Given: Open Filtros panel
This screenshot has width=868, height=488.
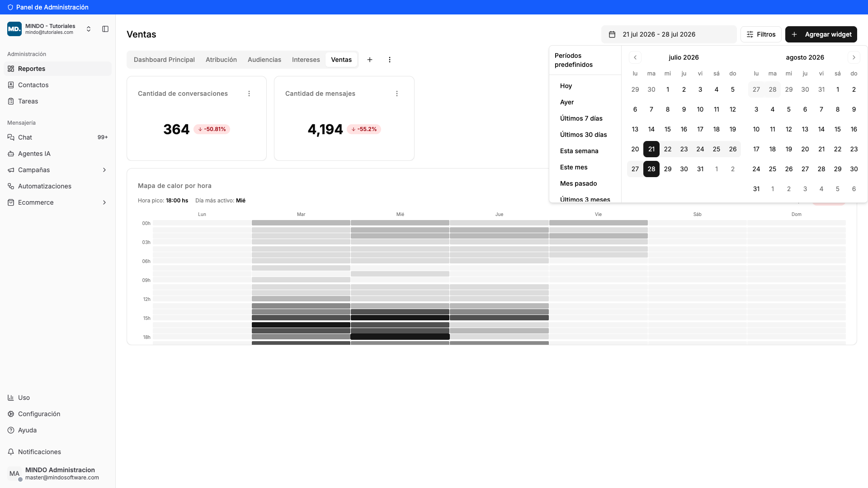Looking at the screenshot, I should pos(761,34).
